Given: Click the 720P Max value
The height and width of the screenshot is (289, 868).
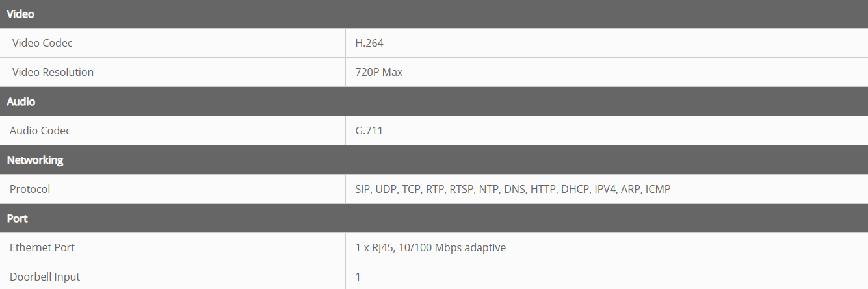Looking at the screenshot, I should click(378, 72).
